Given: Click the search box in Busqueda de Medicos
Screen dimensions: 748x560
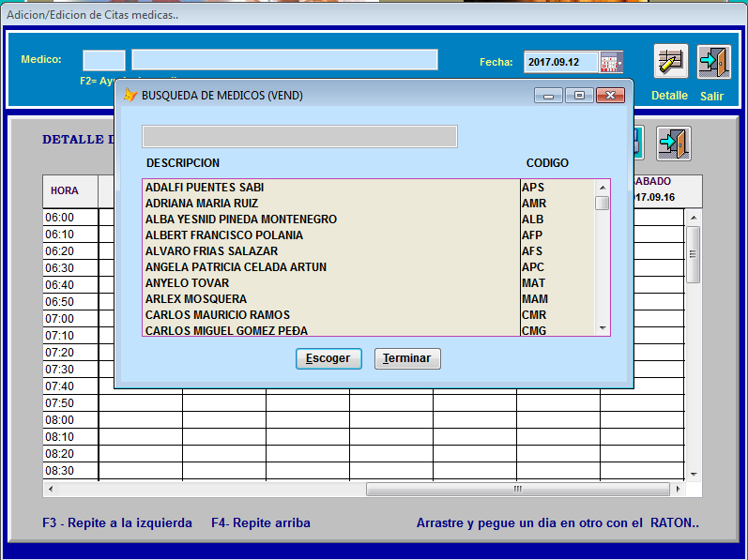Looking at the screenshot, I should (299, 137).
